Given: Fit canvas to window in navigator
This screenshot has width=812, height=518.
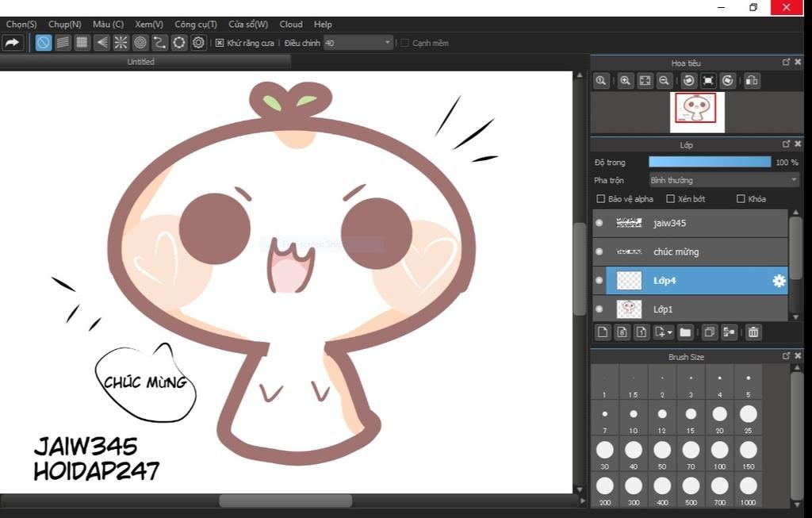Looking at the screenshot, I should pos(645,81).
